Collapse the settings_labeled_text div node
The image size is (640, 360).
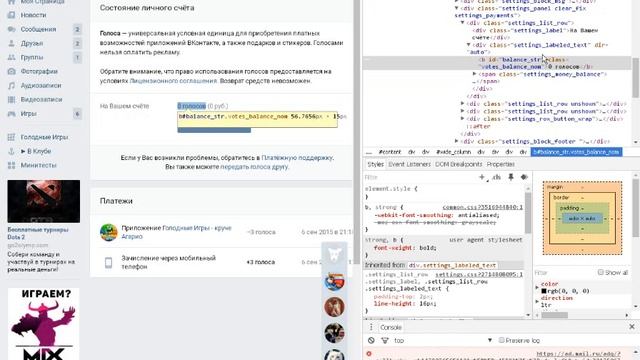(469, 45)
